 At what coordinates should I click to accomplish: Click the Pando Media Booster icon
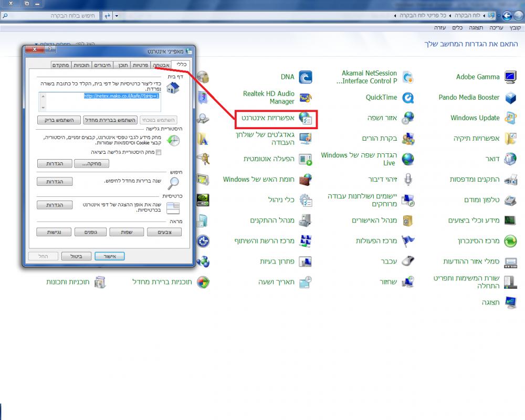click(509, 98)
